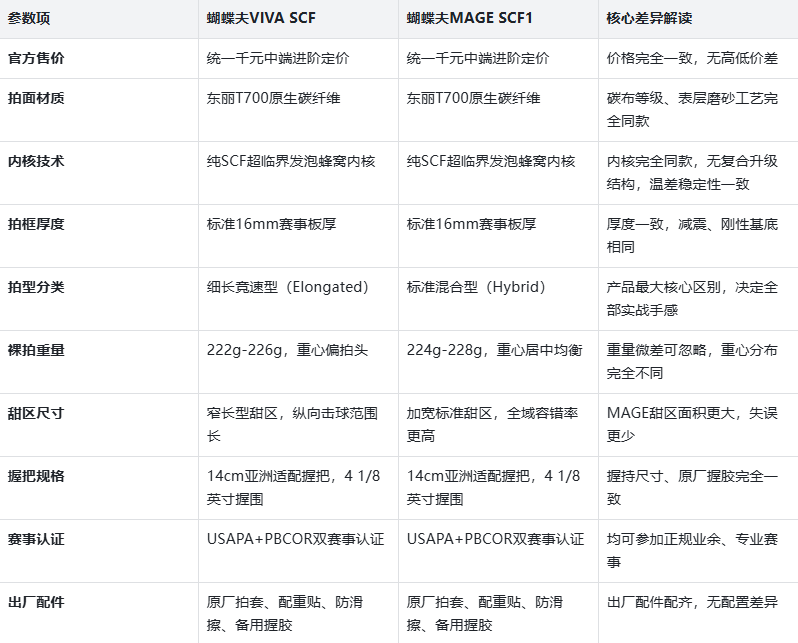Select the 内核技术 row label
The height and width of the screenshot is (643, 798).
36,161
